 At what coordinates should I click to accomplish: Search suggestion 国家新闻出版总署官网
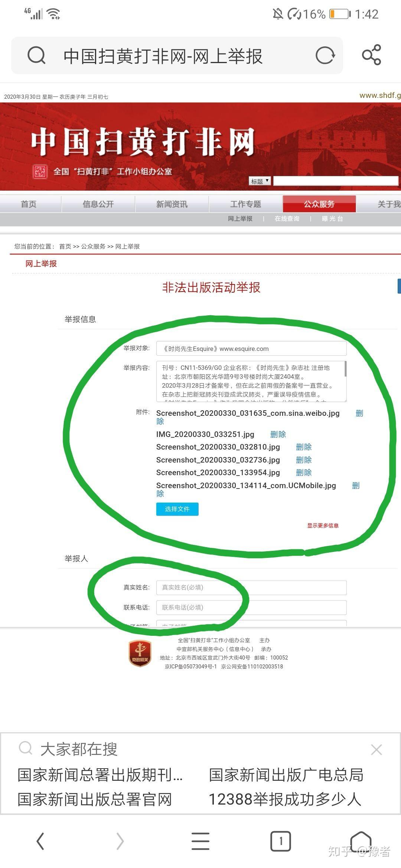point(95,800)
